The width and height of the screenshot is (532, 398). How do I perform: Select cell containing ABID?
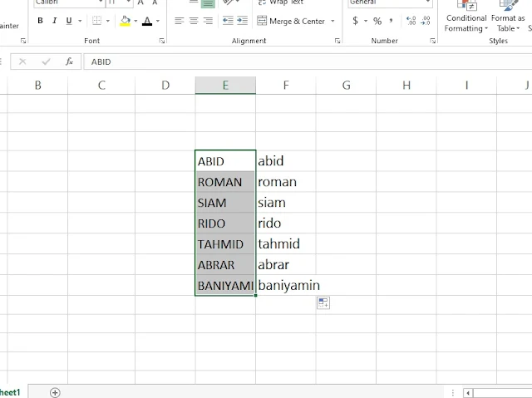pyautogui.click(x=225, y=161)
